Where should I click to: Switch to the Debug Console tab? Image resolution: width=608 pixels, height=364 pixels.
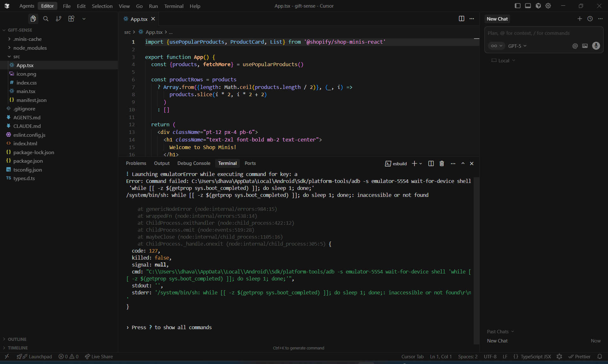[x=194, y=163]
